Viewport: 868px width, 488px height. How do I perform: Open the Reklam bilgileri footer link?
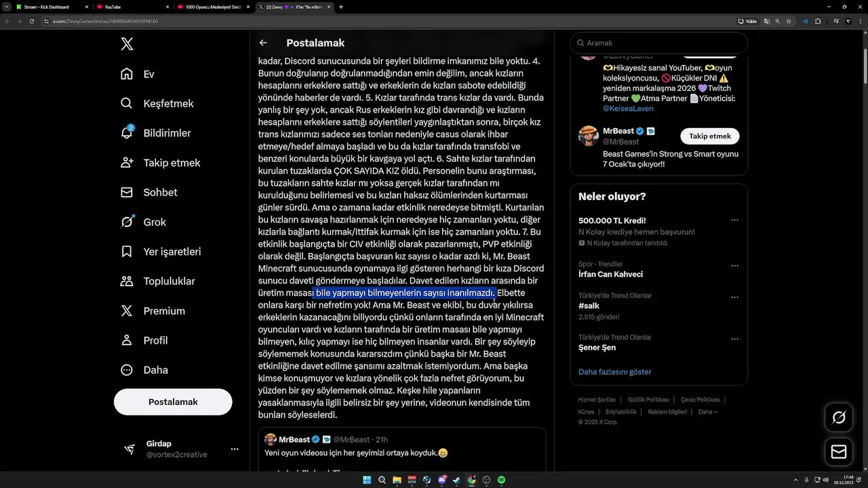click(667, 411)
